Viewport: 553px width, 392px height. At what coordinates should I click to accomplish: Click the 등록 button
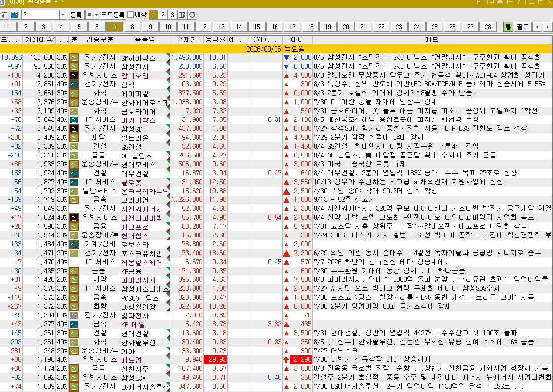coord(76,15)
